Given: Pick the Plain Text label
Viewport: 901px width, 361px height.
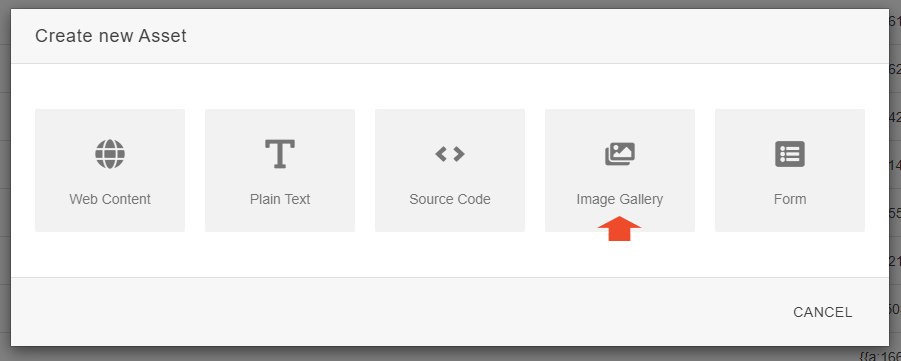Looking at the screenshot, I should tap(280, 199).
